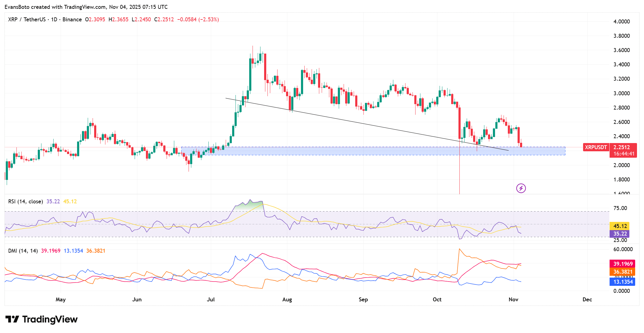Click the countdown timer under the price tag

click(623, 155)
